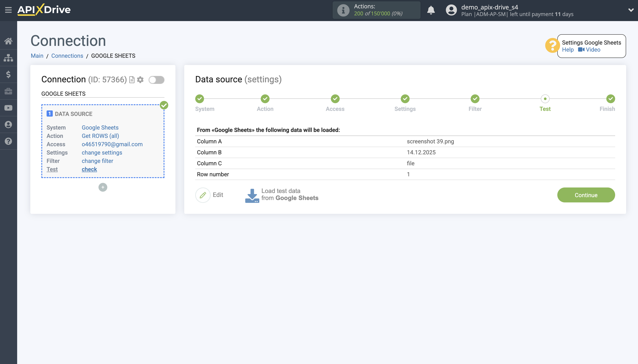Select the connections icon in the sidebar

click(8, 58)
